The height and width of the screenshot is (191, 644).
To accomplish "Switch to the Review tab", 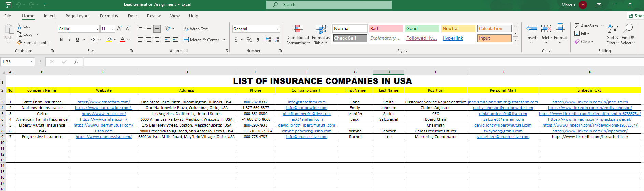I will (x=154, y=16).
